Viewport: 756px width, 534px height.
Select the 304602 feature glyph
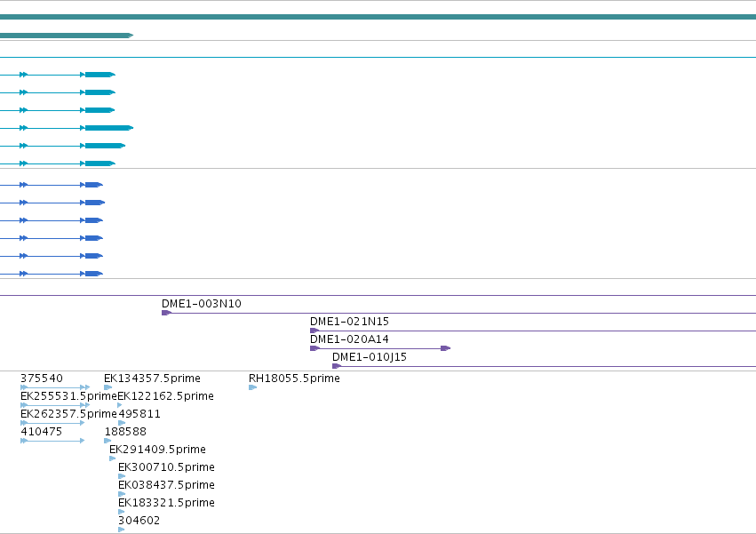(122, 530)
